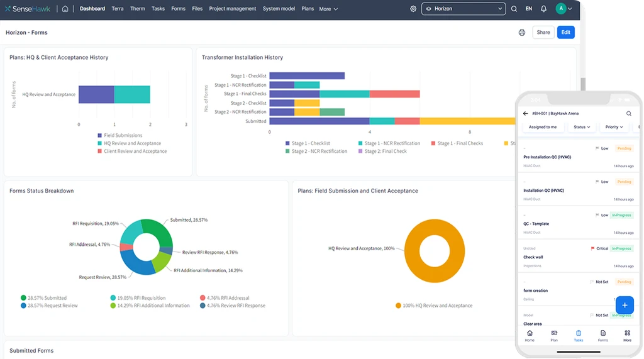The width and height of the screenshot is (644, 359).
Task: Open the Terra tab
Action: pyautogui.click(x=117, y=9)
